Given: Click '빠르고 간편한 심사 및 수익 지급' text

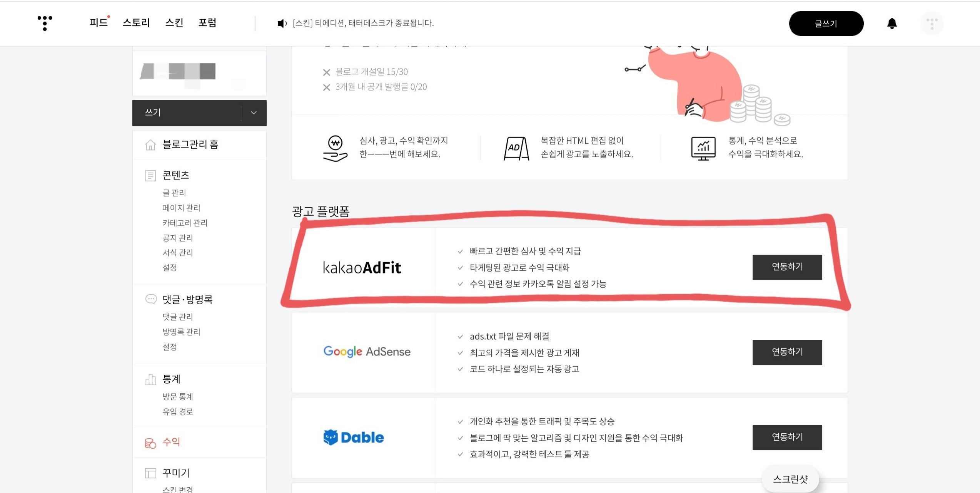Looking at the screenshot, I should click(525, 252).
